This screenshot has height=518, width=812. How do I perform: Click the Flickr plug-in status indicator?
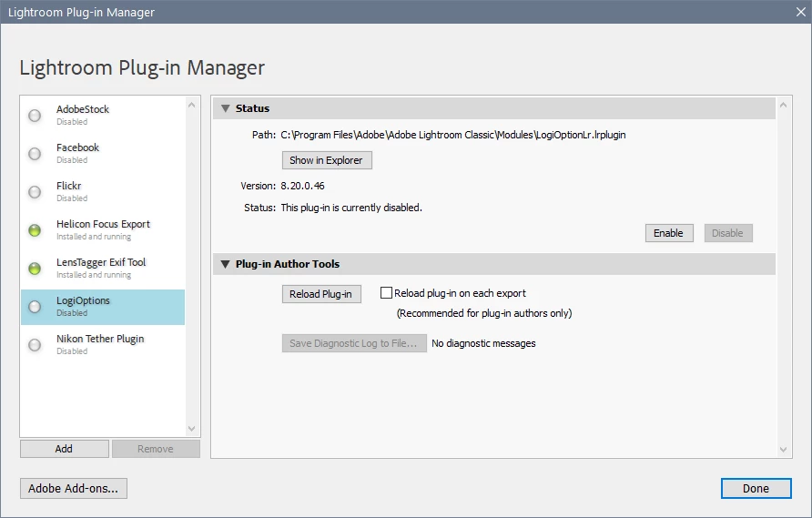pyautogui.click(x=35, y=192)
